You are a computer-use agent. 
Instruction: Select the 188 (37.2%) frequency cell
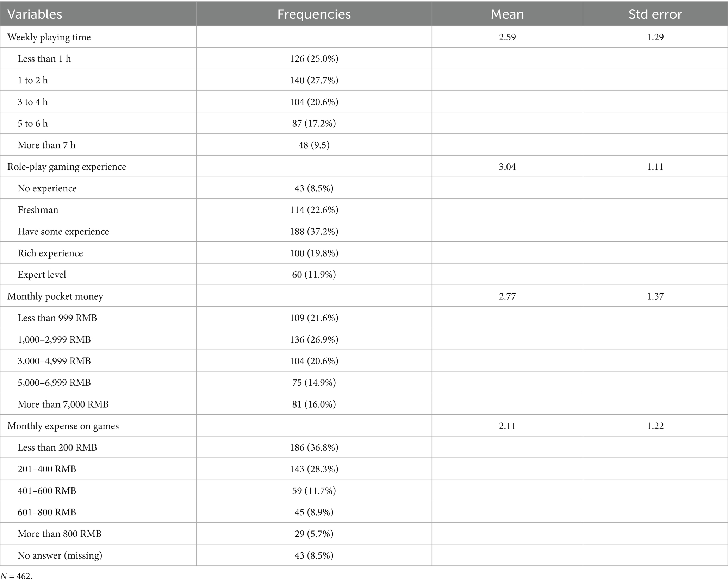[x=314, y=231]
